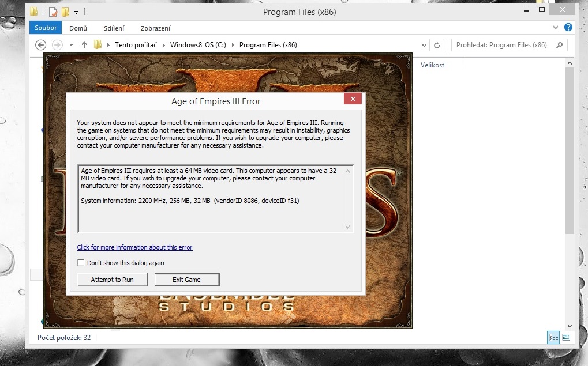
Task: Switch to details view layout
Action: [x=553, y=337]
